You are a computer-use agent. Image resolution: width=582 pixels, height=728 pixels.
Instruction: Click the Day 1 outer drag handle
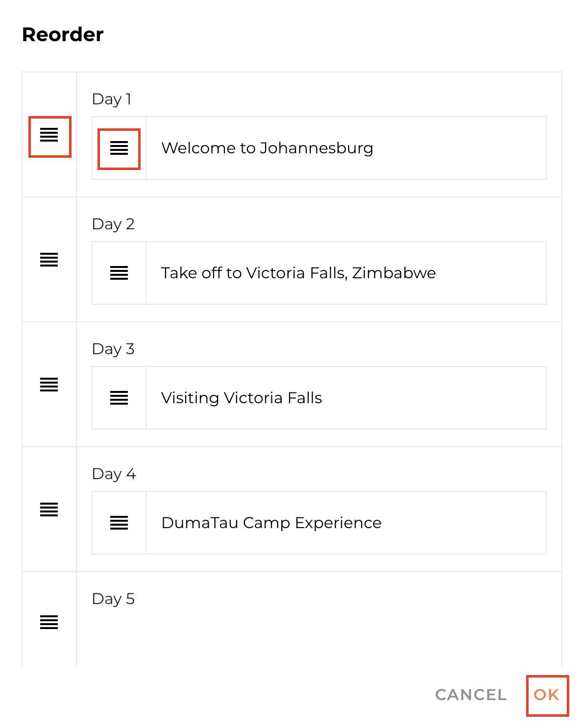pyautogui.click(x=49, y=135)
